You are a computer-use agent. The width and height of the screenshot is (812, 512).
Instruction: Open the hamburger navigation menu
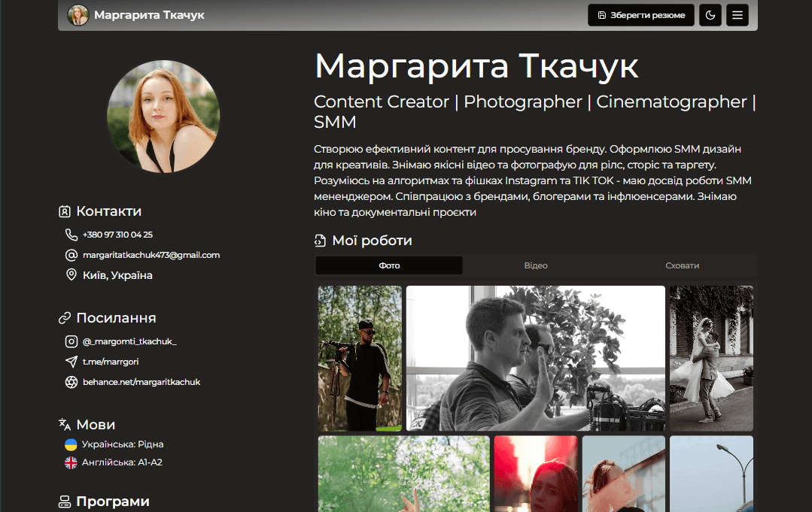click(x=737, y=14)
